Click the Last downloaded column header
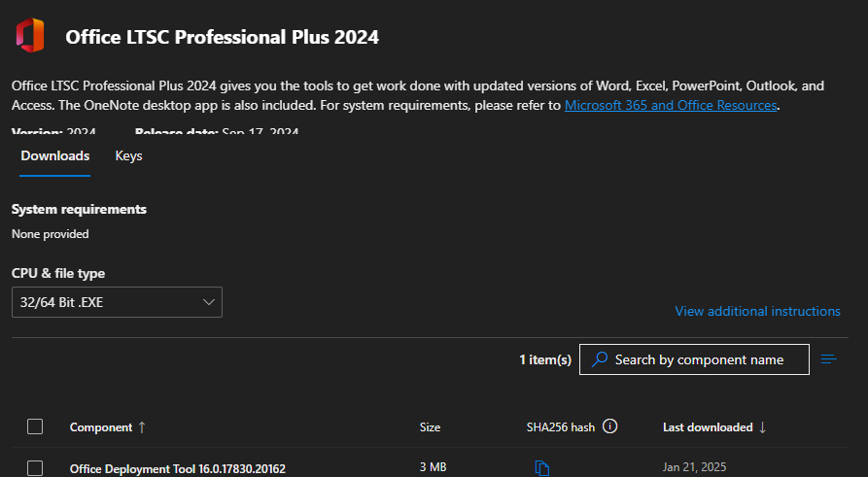The image size is (868, 477). pyautogui.click(x=708, y=427)
